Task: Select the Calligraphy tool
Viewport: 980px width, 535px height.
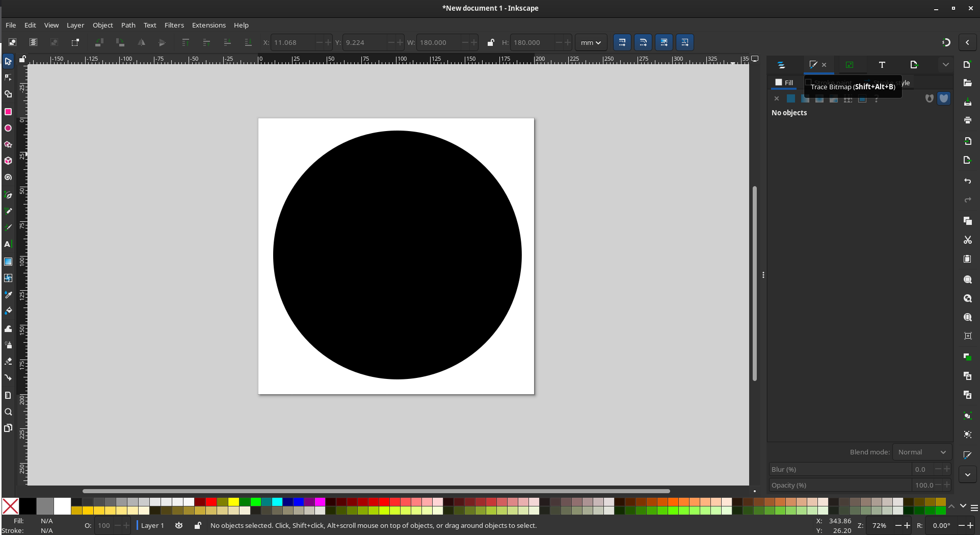Action: pos(8,227)
